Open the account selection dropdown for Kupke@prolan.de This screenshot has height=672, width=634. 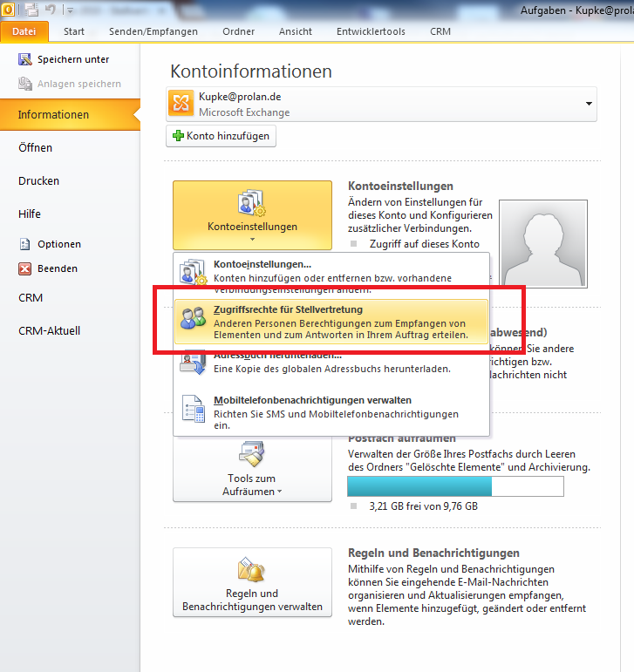(590, 105)
